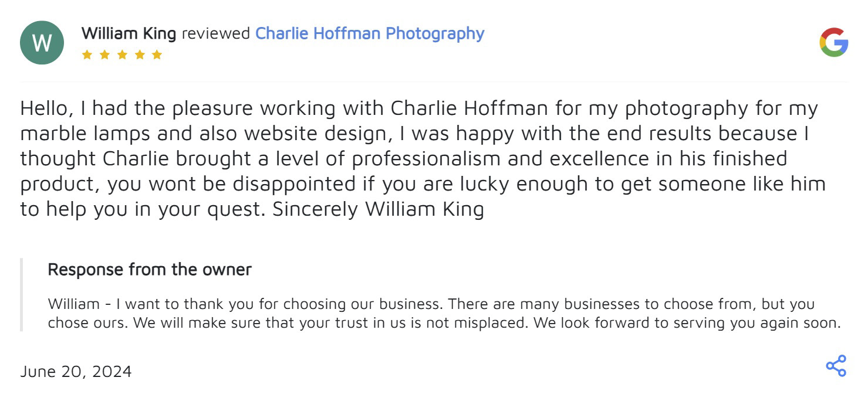Click the share icon below the review

[836, 366]
